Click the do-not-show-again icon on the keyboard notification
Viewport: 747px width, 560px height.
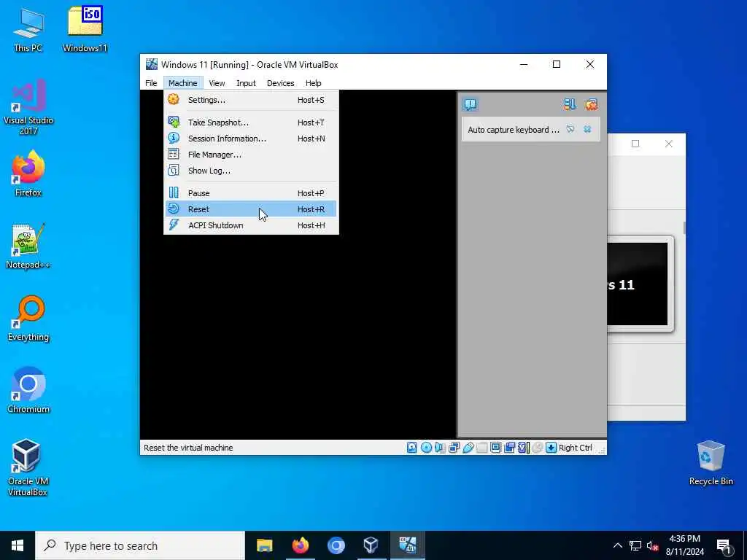pyautogui.click(x=570, y=130)
